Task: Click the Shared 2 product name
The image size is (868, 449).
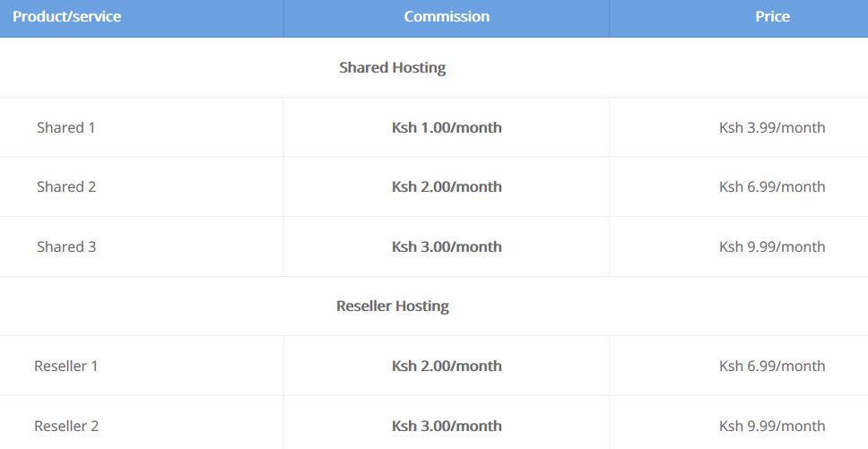Action: (66, 187)
